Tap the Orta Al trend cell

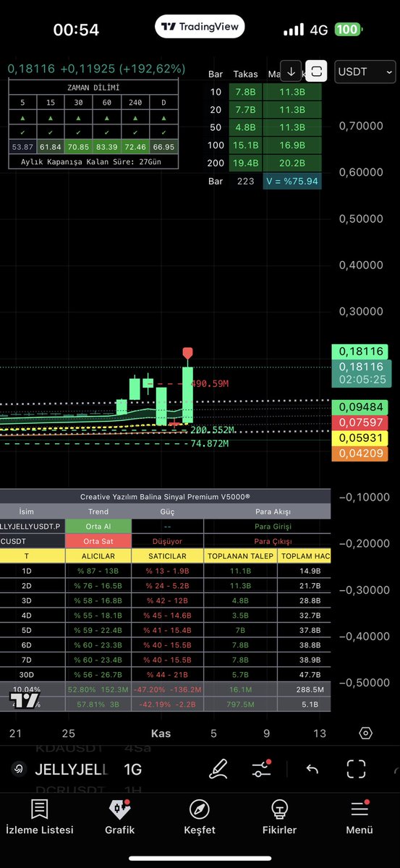(x=98, y=527)
